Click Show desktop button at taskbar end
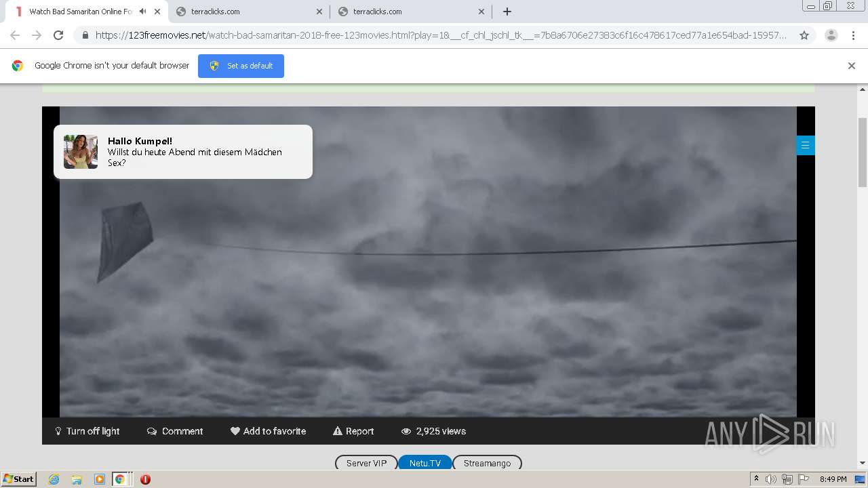The height and width of the screenshot is (488, 868). pos(860,479)
